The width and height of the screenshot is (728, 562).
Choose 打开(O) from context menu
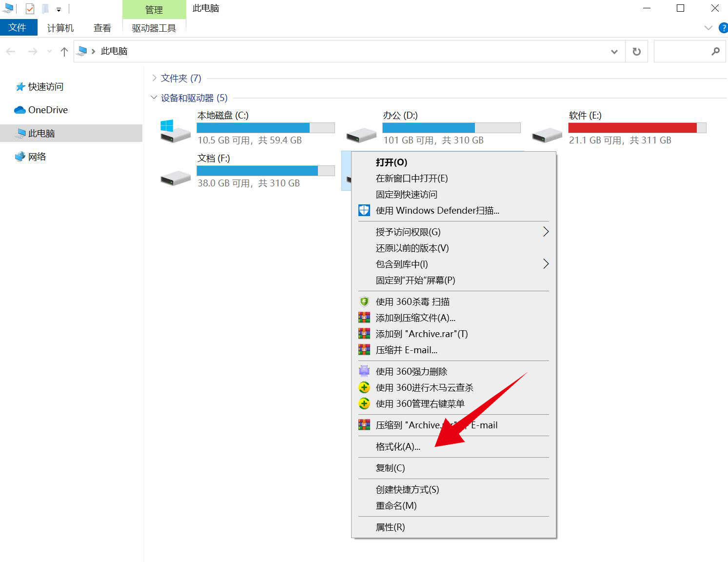click(x=453, y=162)
